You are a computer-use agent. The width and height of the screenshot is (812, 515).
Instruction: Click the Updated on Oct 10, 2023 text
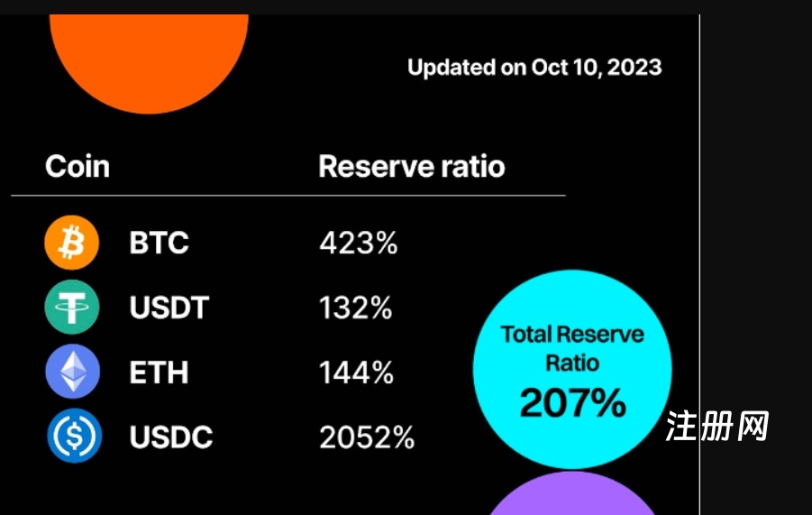[x=534, y=68]
